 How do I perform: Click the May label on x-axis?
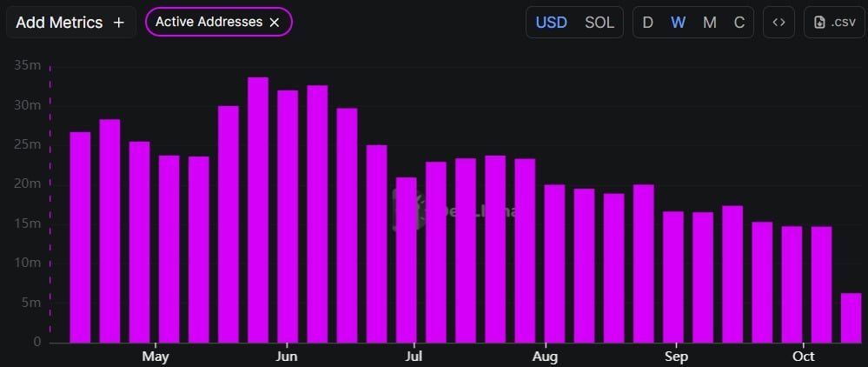(x=155, y=357)
